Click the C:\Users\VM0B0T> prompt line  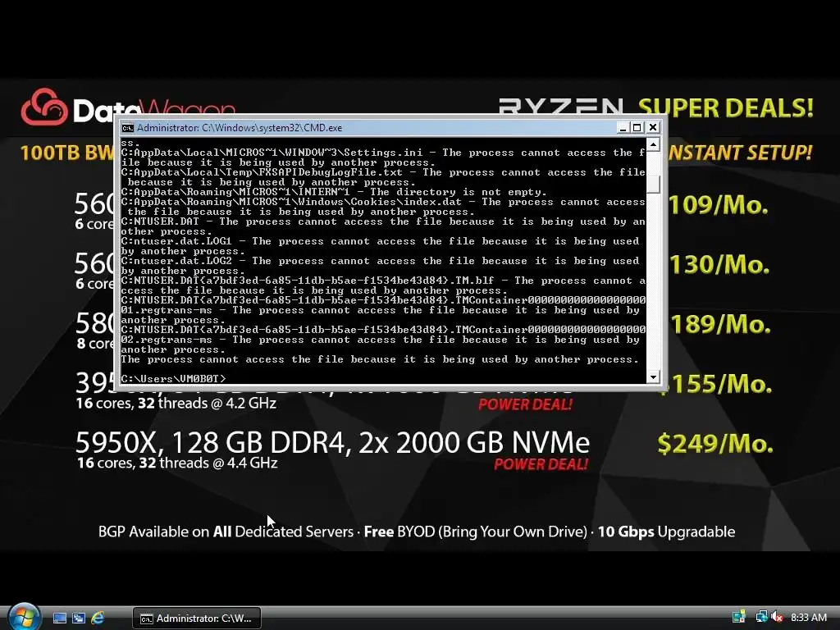(x=174, y=379)
